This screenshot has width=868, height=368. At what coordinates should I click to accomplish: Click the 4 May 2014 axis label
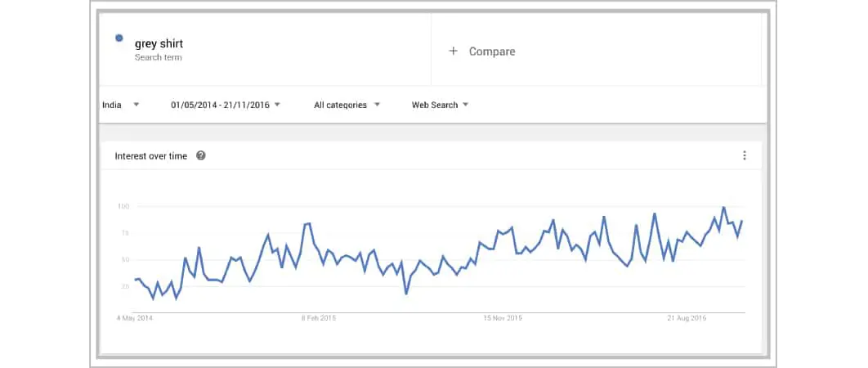coord(135,318)
